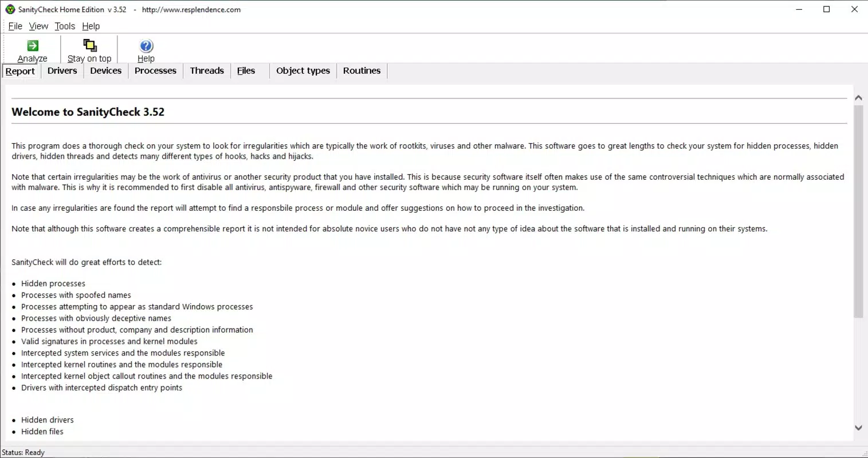Click the 'Status: Ready' status bar text
The width and height of the screenshot is (868, 458).
23,452
